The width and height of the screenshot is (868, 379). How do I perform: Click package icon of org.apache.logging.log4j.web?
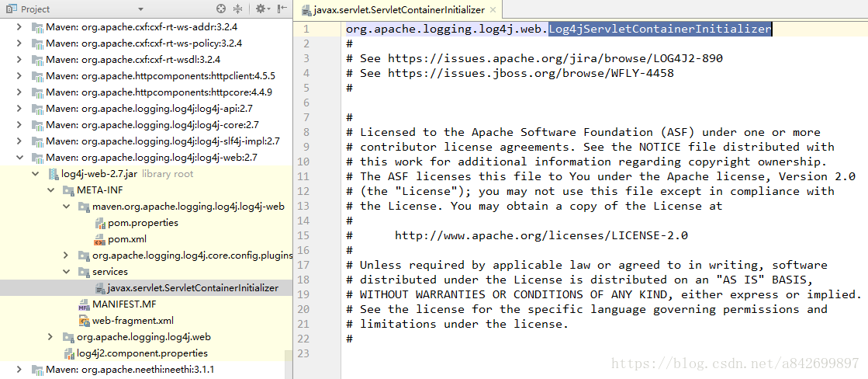(68, 337)
